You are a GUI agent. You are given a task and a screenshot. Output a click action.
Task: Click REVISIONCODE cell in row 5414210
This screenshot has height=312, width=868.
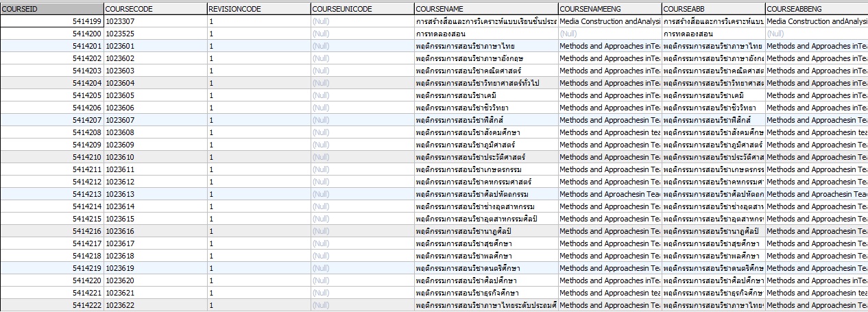click(x=258, y=157)
